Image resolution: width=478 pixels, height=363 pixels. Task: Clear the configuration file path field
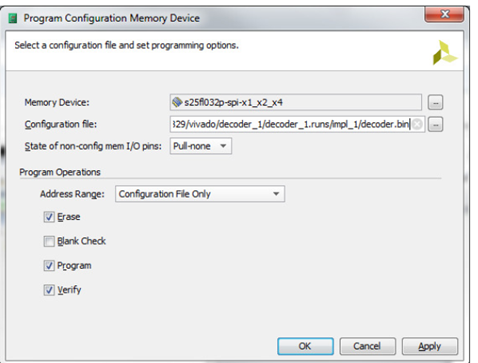[417, 124]
